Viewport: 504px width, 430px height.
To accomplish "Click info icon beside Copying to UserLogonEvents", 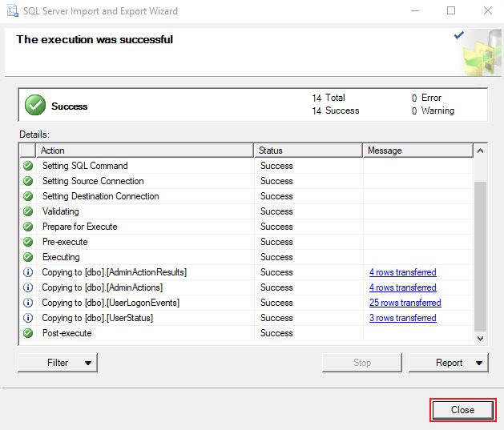I will [x=28, y=303].
